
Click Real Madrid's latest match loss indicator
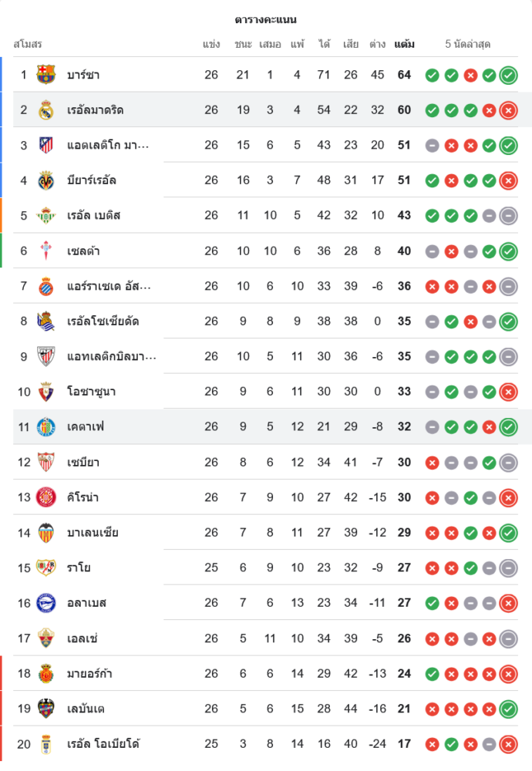[x=508, y=110]
